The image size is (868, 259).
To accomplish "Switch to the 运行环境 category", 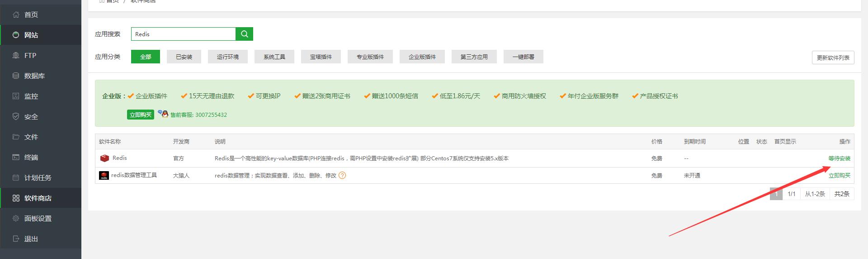I will [228, 57].
